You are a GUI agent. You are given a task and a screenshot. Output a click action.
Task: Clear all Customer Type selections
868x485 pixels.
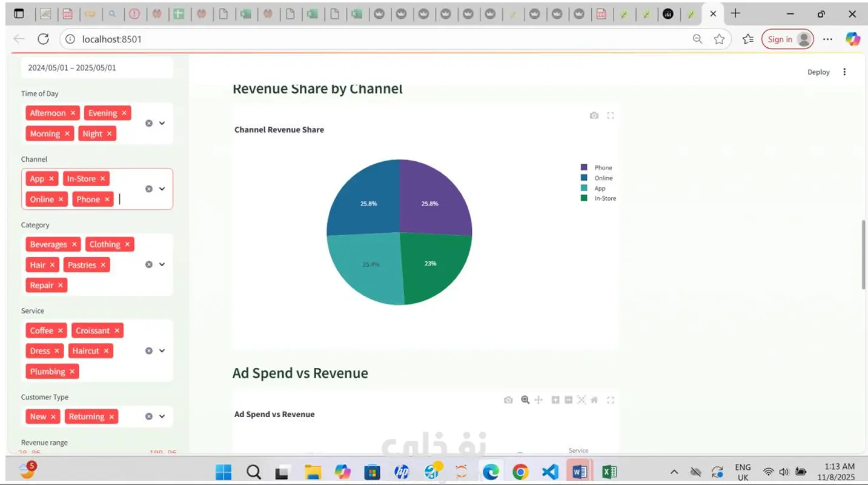point(149,416)
